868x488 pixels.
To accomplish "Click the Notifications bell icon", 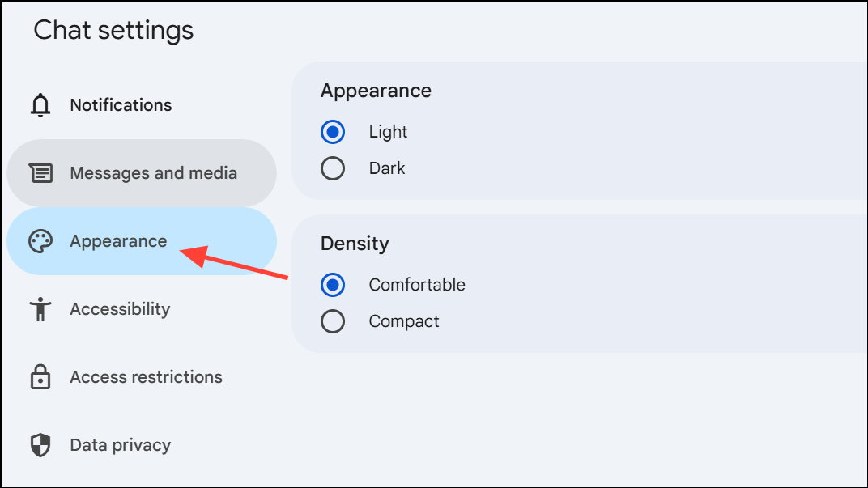I will [x=40, y=105].
